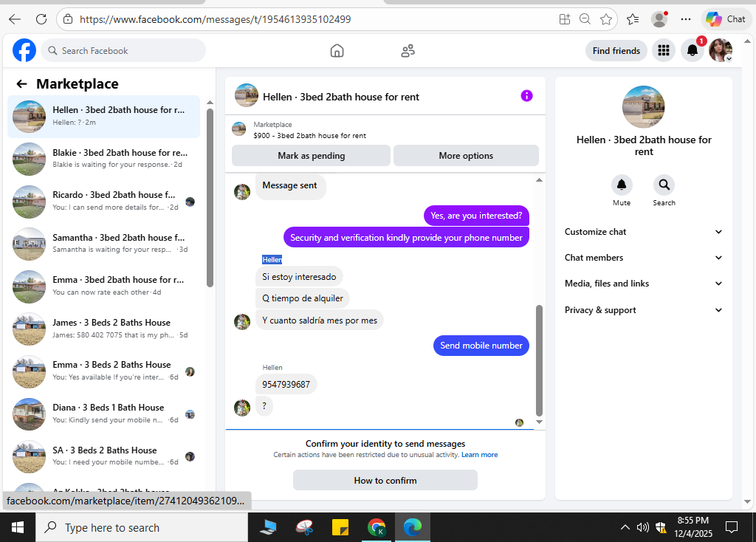Click the 'Yes, are you interested?' message
756x542 pixels.
point(476,216)
